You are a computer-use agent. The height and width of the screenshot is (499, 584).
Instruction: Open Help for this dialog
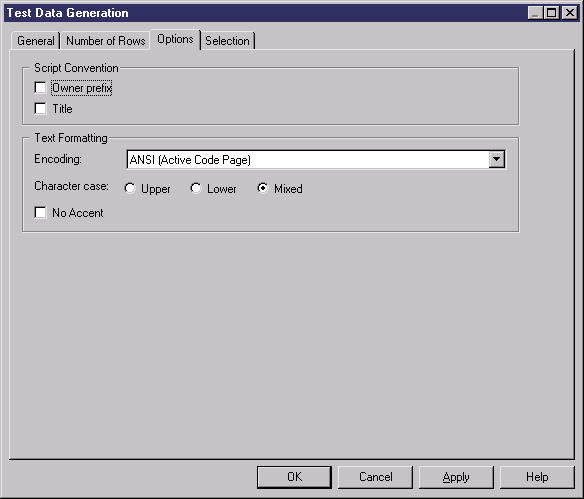point(537,477)
